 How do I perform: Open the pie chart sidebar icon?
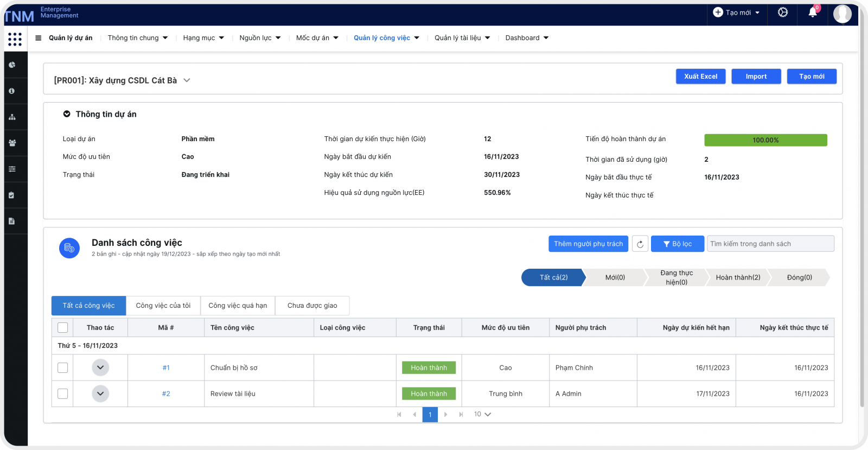[x=12, y=65]
